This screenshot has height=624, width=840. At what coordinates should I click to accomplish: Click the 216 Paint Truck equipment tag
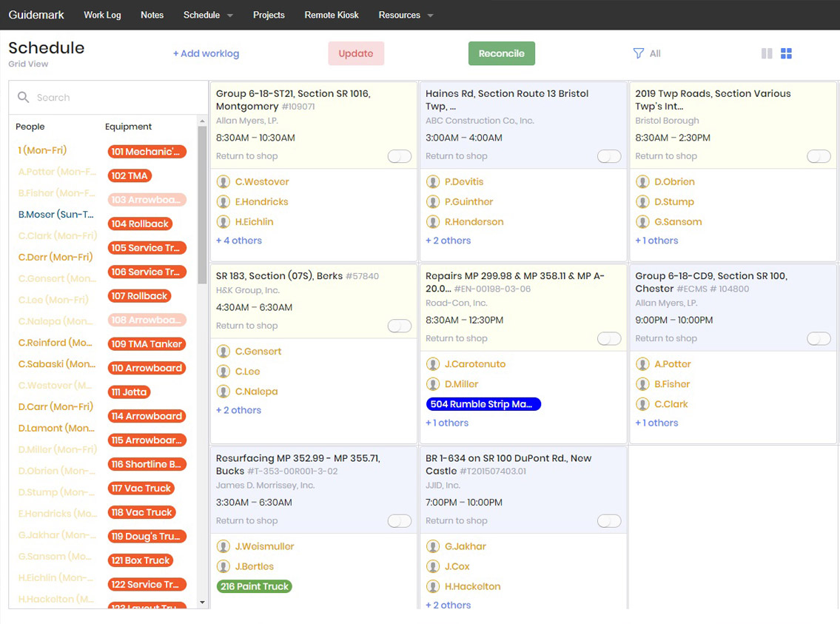click(255, 586)
